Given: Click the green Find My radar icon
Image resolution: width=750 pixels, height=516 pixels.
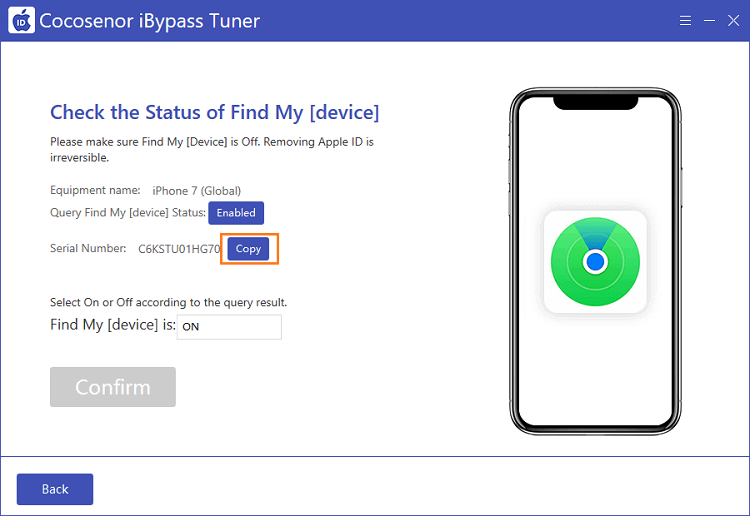Looking at the screenshot, I should coord(595,262).
